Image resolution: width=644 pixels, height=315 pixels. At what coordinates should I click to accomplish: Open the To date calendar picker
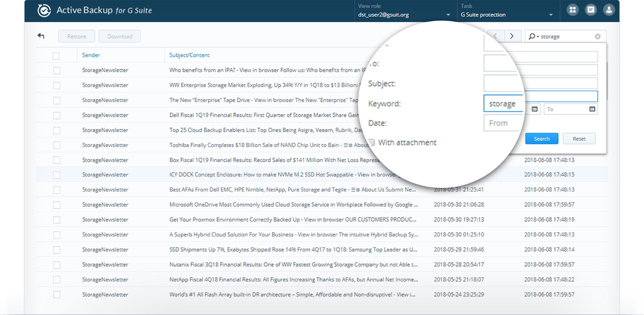592,109
